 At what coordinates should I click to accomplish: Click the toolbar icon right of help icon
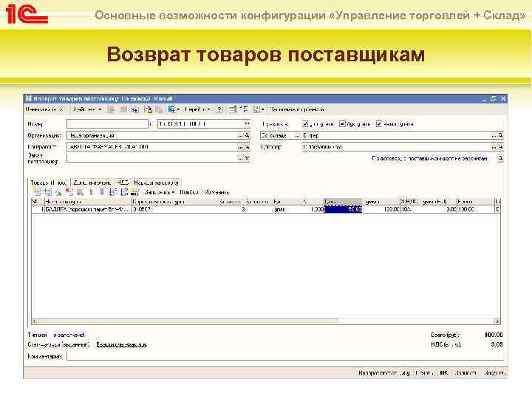[232, 109]
